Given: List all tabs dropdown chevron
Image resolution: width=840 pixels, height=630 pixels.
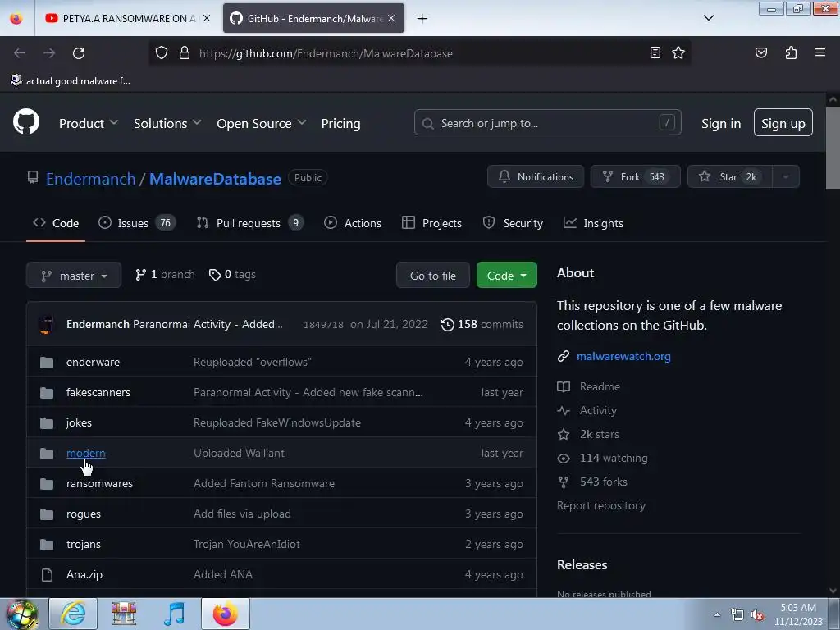Looking at the screenshot, I should pyautogui.click(x=708, y=18).
